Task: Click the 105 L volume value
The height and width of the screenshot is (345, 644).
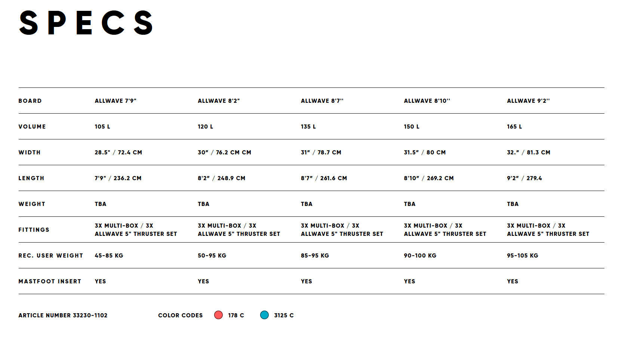Action: pos(102,127)
